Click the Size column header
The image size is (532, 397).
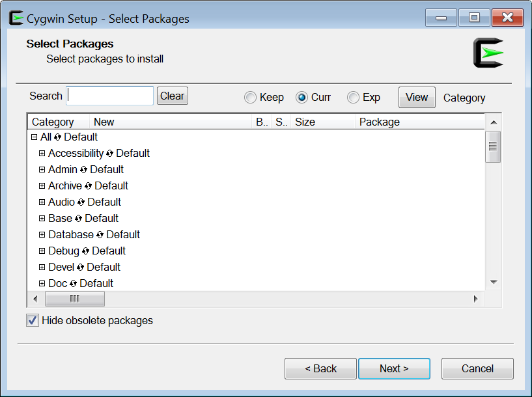point(323,122)
